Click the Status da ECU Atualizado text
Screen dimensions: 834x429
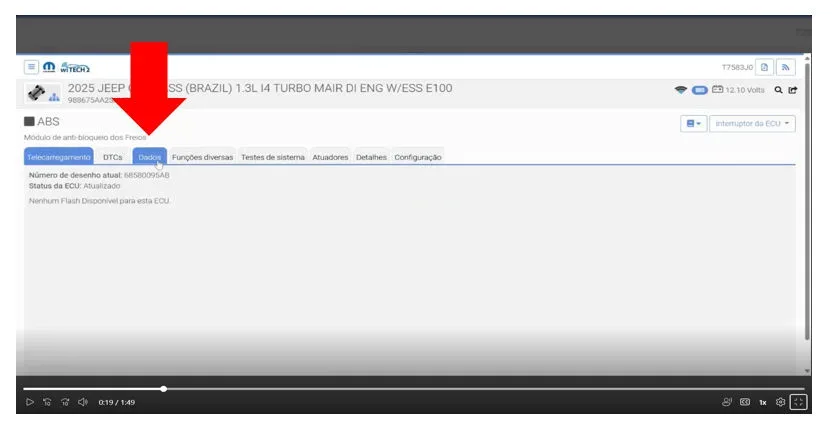point(74,186)
